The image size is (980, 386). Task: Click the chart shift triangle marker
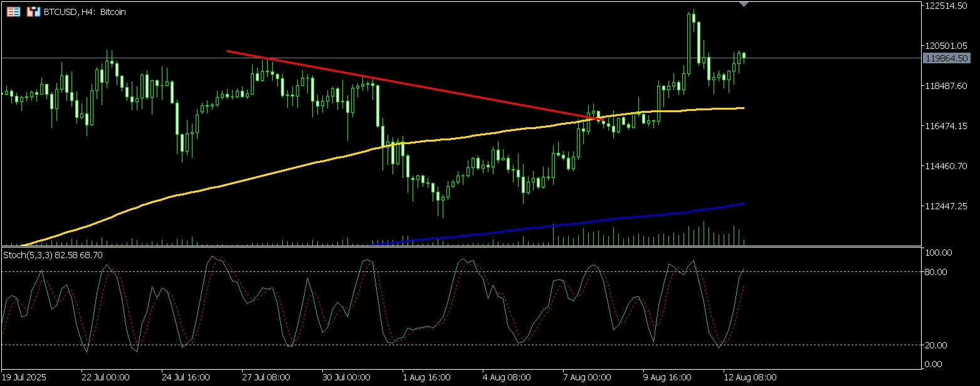744,4
